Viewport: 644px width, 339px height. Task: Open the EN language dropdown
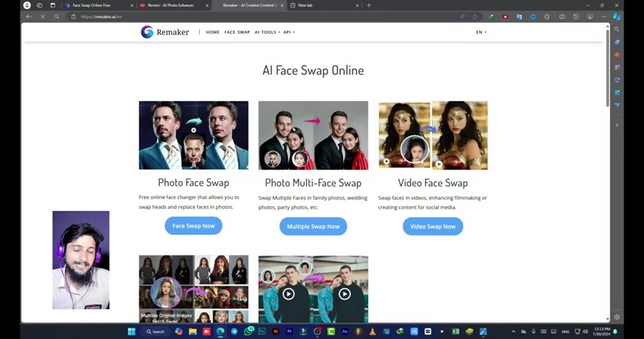pyautogui.click(x=481, y=32)
